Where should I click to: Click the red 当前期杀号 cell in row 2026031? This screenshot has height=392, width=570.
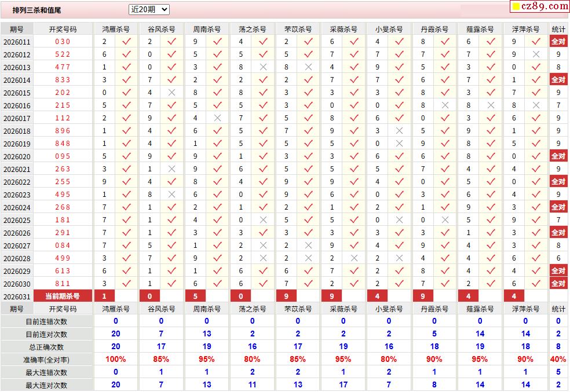(x=63, y=296)
